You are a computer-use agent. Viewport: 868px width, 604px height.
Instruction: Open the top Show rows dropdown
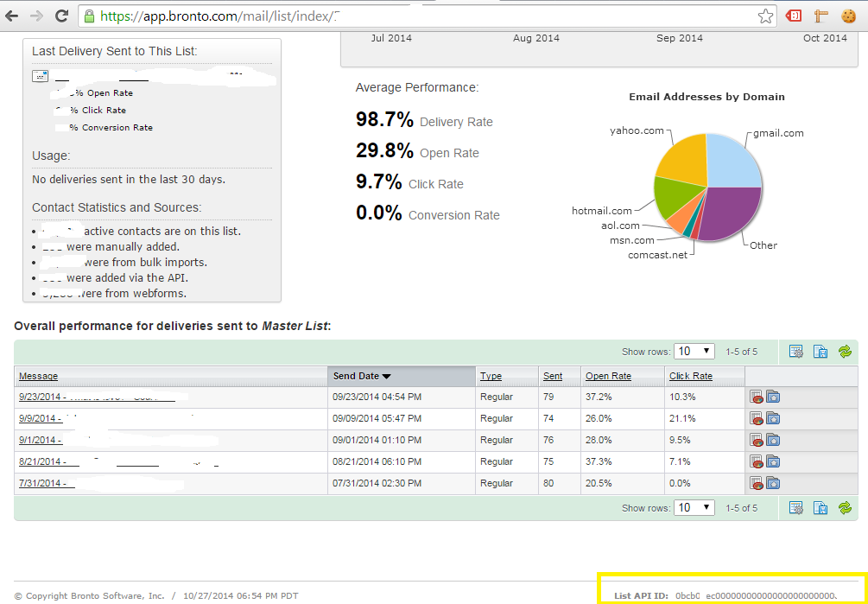coord(694,351)
